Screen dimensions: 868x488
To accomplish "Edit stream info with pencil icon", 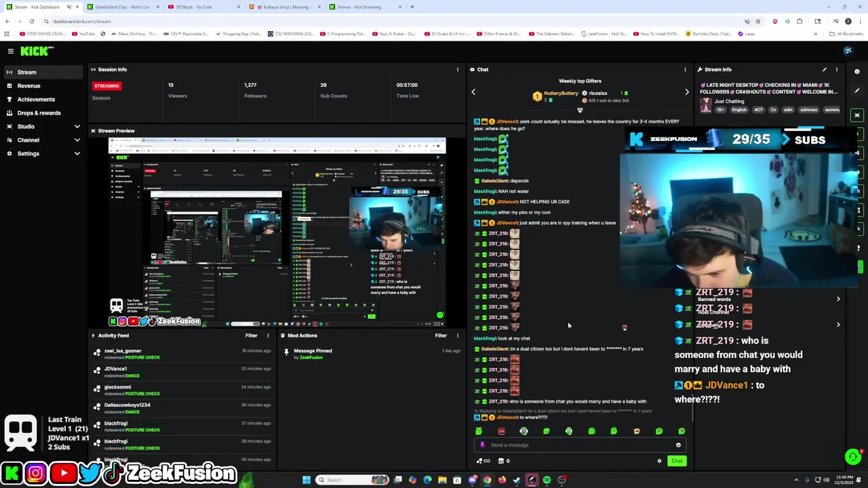I will point(825,69).
